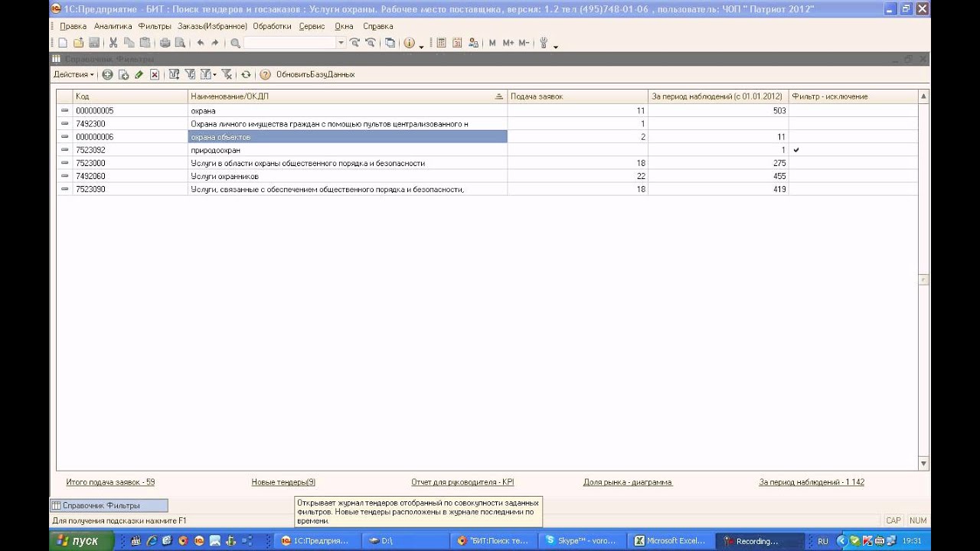Create a new document with the New icon
The image size is (980, 551).
point(63,43)
